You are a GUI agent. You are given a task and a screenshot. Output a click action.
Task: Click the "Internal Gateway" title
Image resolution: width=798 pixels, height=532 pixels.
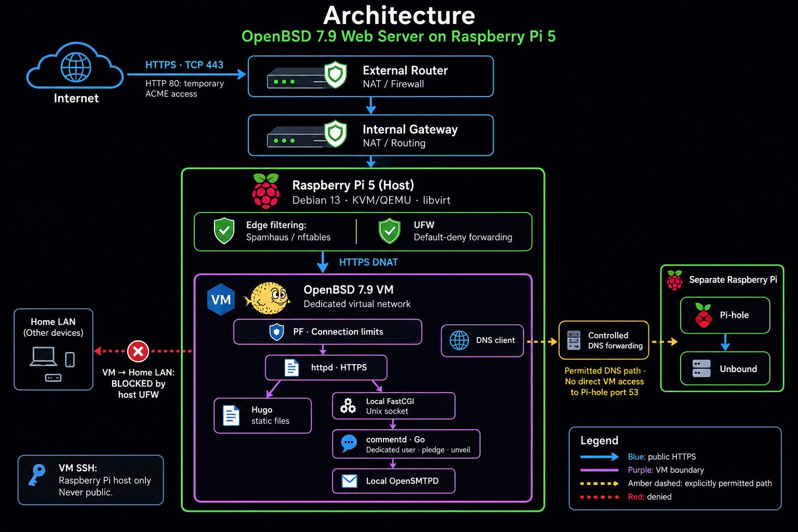click(410, 129)
